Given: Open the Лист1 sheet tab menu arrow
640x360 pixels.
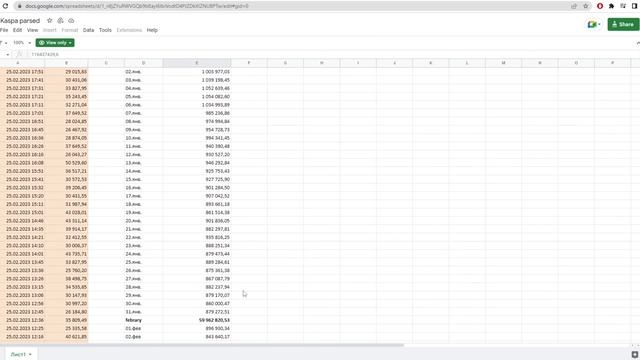Looking at the screenshot, I should [x=30, y=354].
